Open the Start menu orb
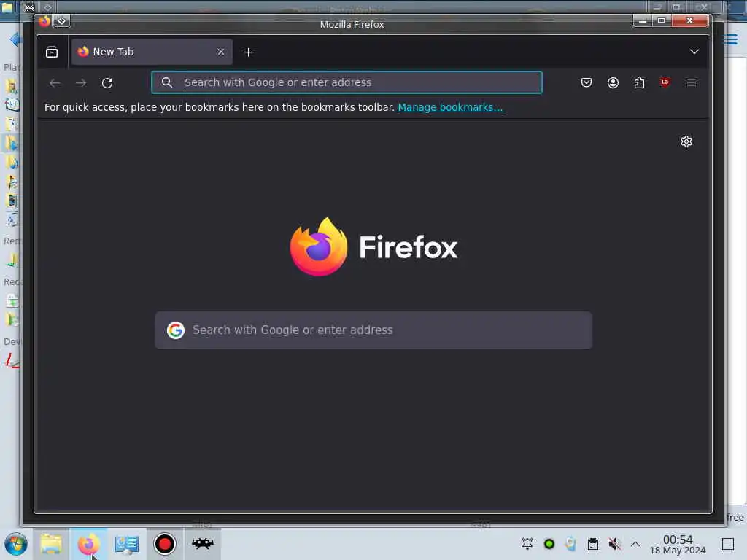 (x=15, y=544)
